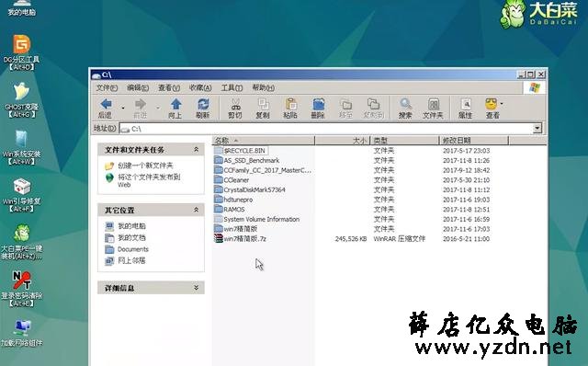Click the publish folder to Web link
Viewport: 588px width, 366px height.
149,180
